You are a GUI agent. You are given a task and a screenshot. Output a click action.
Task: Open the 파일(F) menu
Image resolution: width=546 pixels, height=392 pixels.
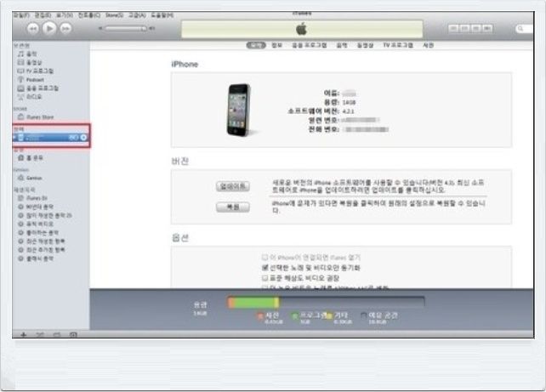click(21, 15)
